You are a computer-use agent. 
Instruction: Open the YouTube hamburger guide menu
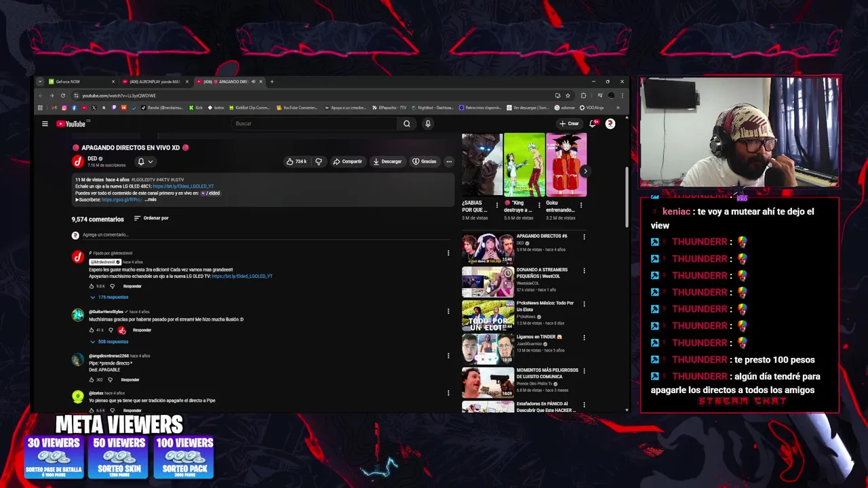[45, 124]
